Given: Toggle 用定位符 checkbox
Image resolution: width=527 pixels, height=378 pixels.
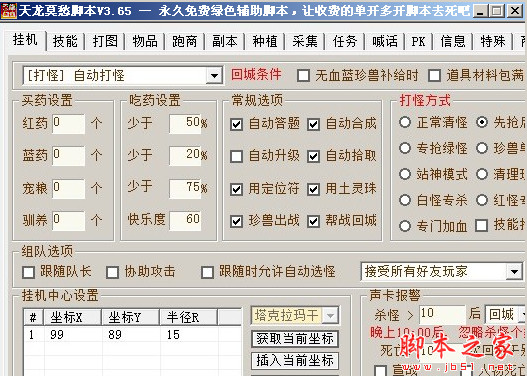Looking at the screenshot, I should click(x=237, y=189).
